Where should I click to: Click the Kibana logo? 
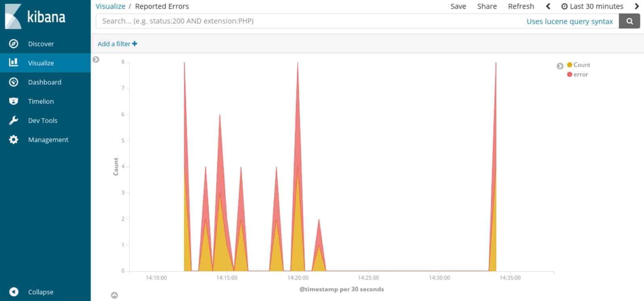tap(35, 17)
